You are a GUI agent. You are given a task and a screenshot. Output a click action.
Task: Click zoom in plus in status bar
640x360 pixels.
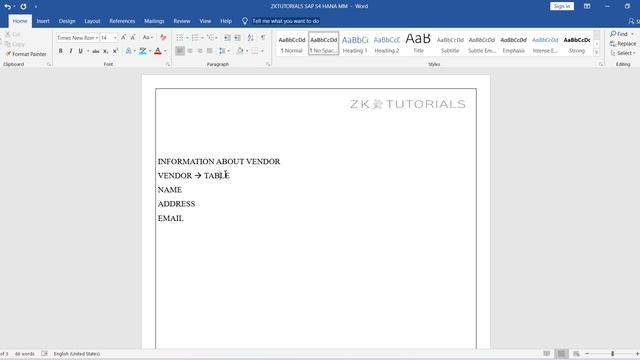[637, 353]
